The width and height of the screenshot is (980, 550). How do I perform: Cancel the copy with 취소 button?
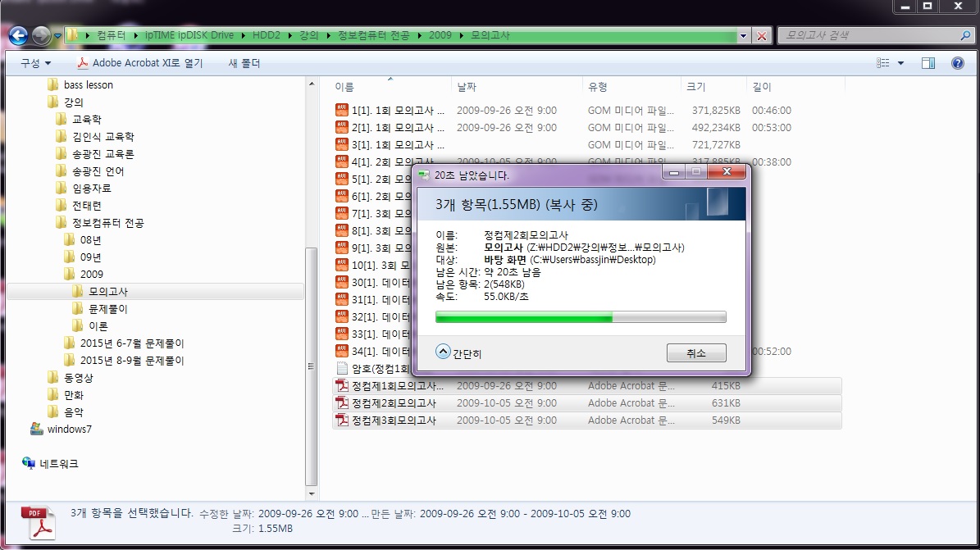pyautogui.click(x=696, y=353)
